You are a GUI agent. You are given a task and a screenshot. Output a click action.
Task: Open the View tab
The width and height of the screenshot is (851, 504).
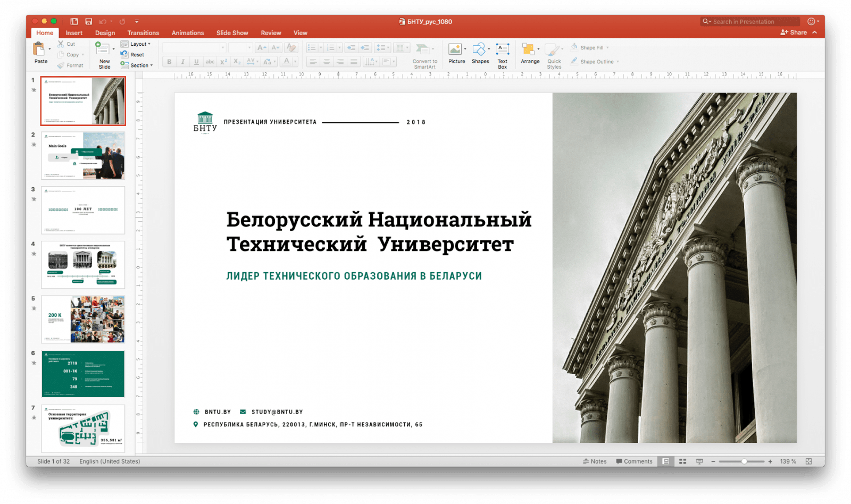coord(301,33)
